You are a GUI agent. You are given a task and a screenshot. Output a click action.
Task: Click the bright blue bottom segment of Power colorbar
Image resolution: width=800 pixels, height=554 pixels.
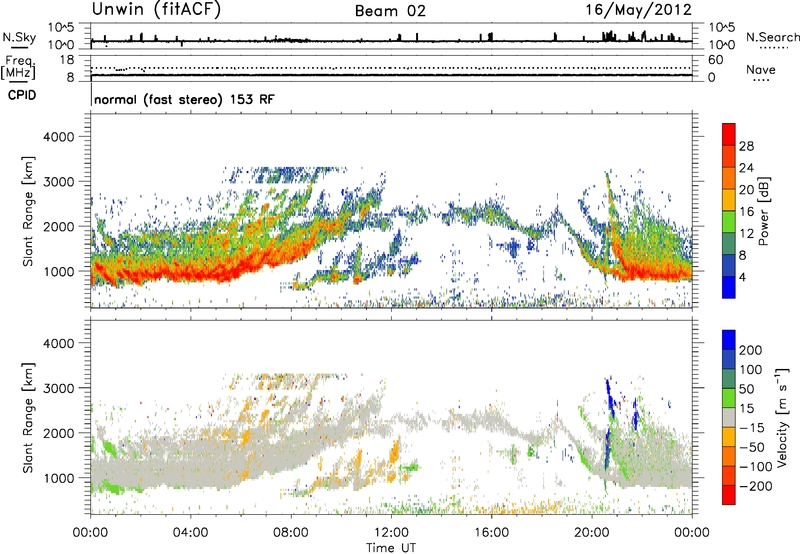tap(729, 287)
